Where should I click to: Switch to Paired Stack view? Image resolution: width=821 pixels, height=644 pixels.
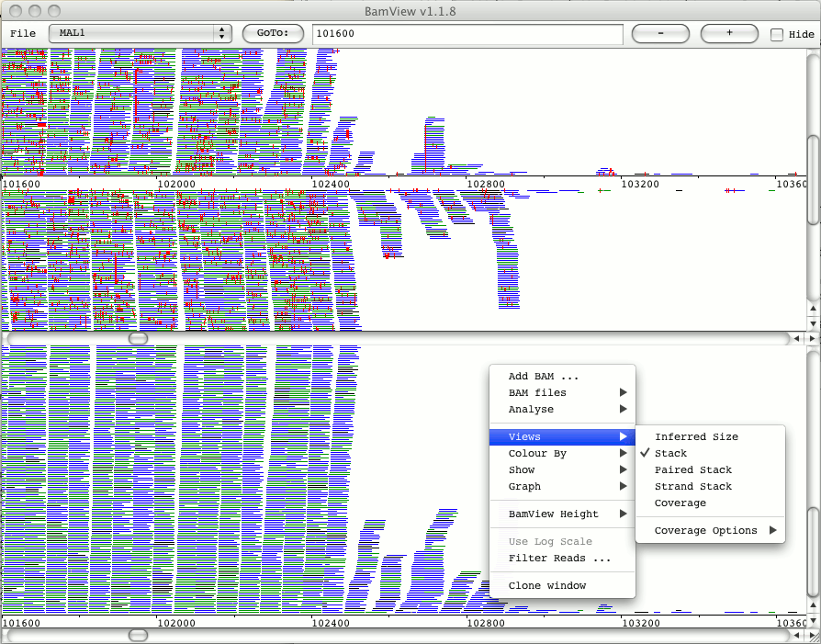click(x=693, y=470)
